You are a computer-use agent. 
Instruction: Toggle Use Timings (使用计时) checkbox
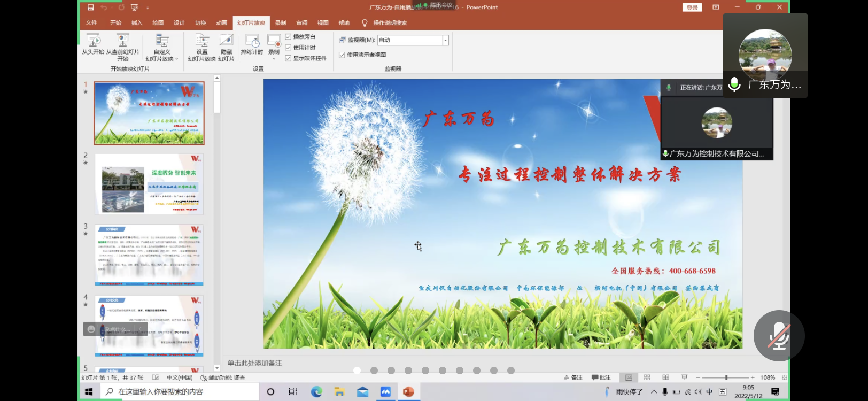[x=289, y=48]
